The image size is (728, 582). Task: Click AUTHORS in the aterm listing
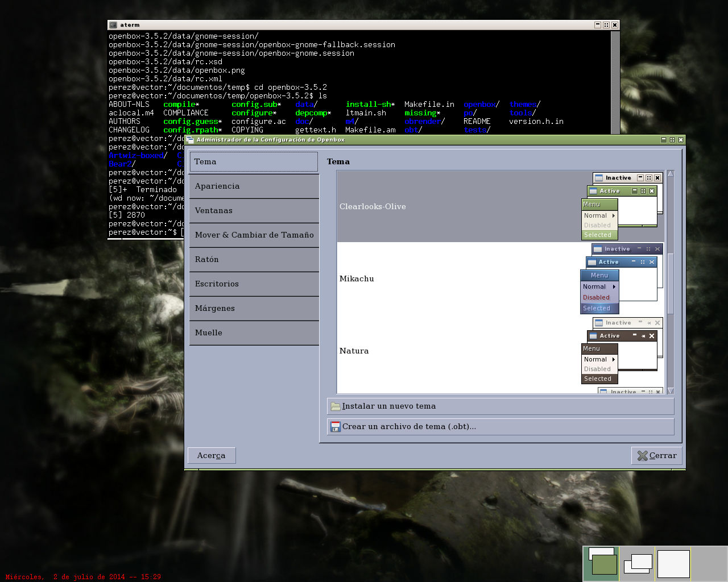125,122
